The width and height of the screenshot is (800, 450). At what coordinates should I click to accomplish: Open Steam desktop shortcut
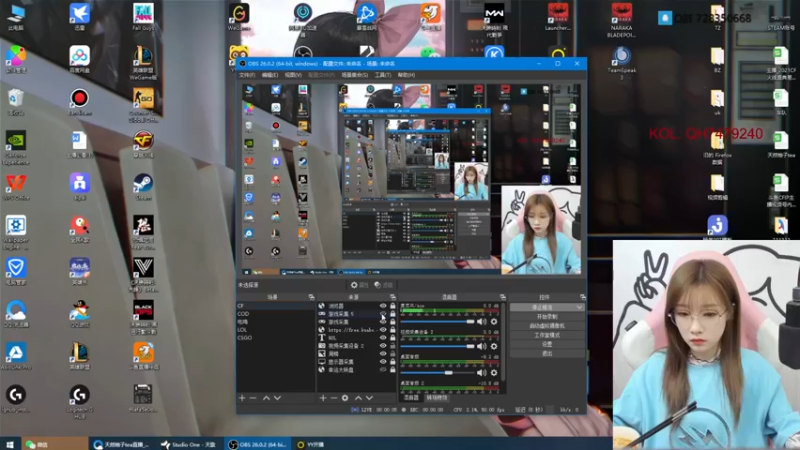tap(143, 187)
